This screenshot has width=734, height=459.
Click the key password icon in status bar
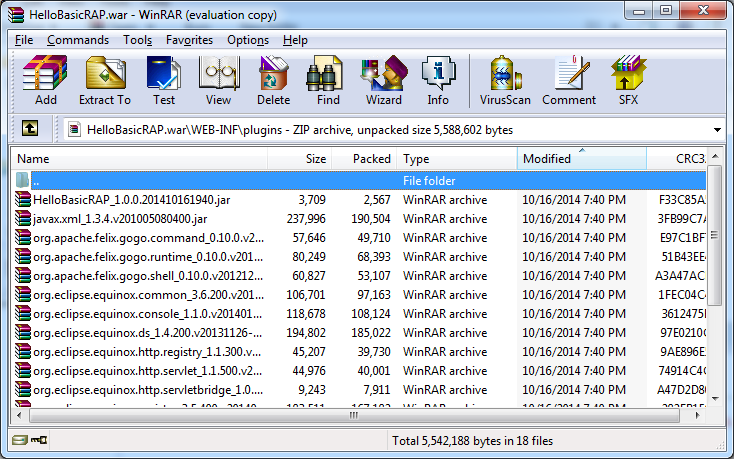coord(39,440)
